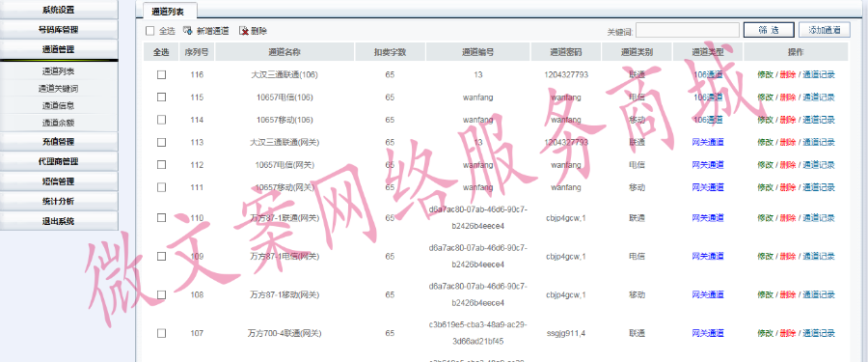Open 通道信息 in sidebar submenu

(x=59, y=105)
